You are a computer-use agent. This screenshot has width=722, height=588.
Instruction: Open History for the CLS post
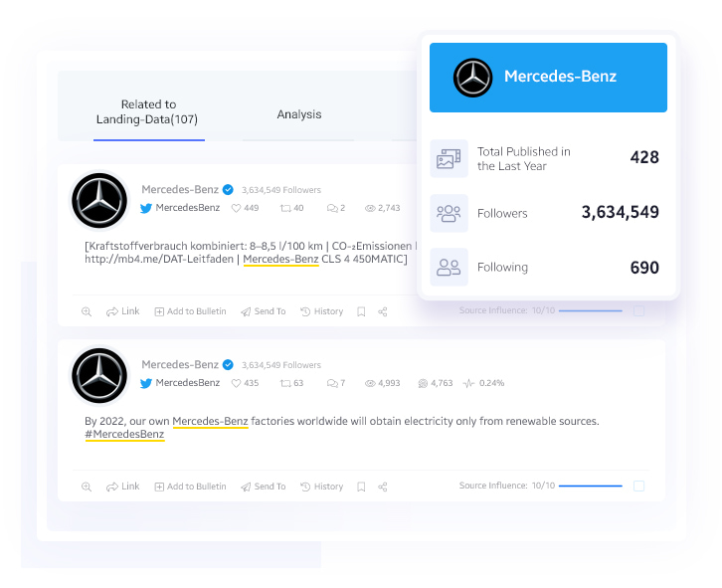point(321,311)
